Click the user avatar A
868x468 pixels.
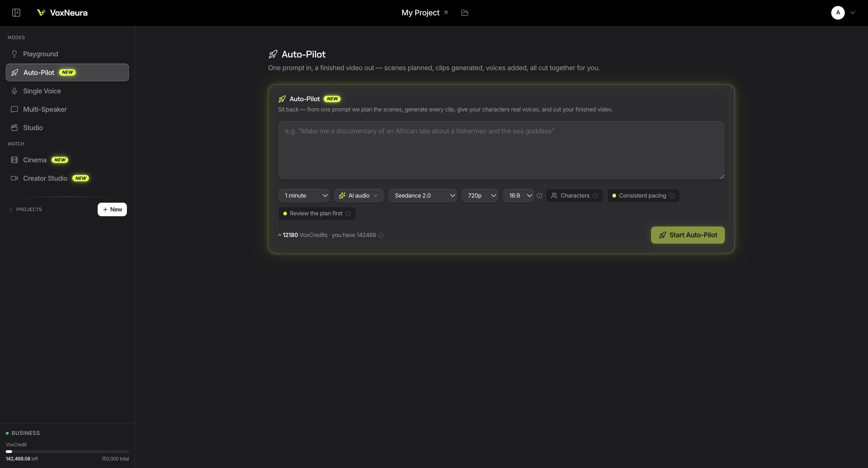pos(838,13)
